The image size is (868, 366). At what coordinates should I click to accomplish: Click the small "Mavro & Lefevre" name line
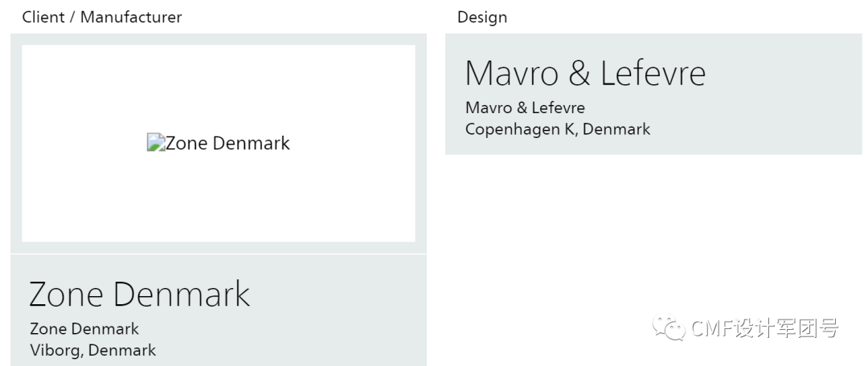tap(525, 108)
